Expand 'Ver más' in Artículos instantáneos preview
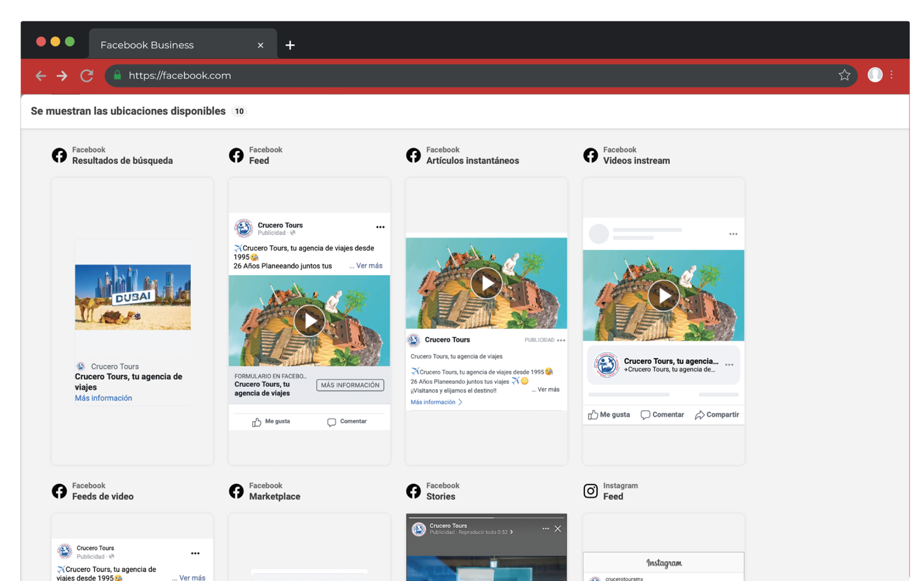This screenshot has width=924, height=581. coord(548,390)
